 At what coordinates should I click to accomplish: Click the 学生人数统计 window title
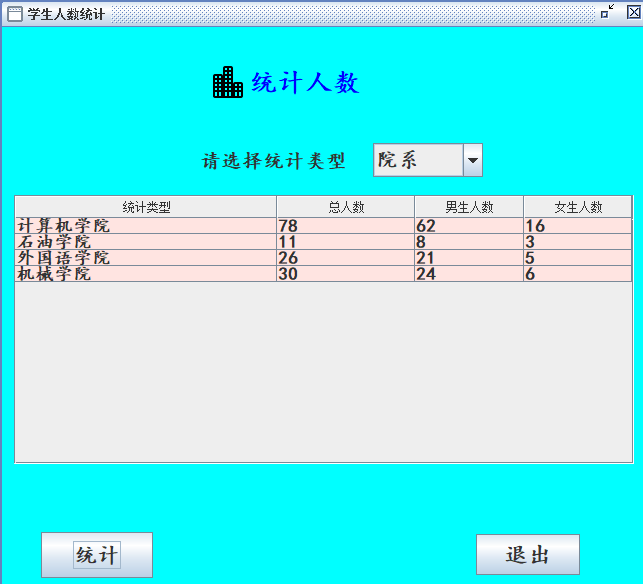[x=66, y=14]
